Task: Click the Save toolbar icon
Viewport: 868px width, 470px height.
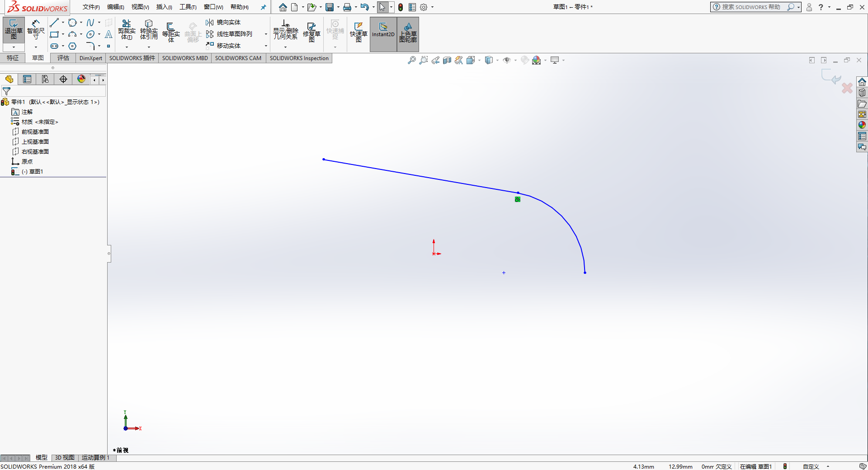Action: coord(330,7)
